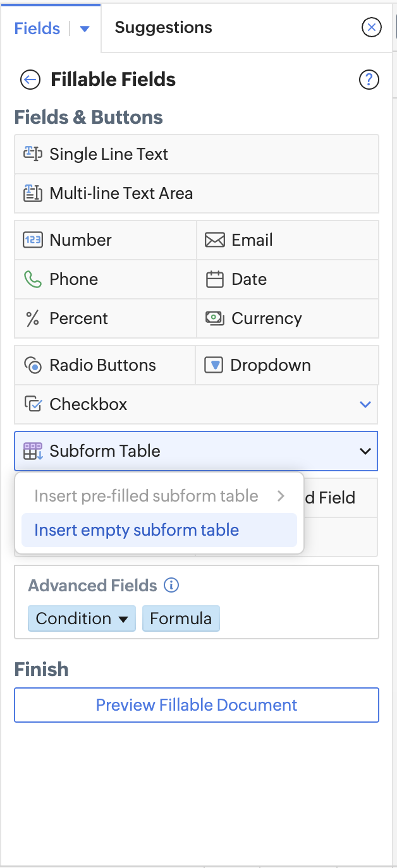The width and height of the screenshot is (397, 868).
Task: Click the green Phone icon
Action: click(x=32, y=279)
